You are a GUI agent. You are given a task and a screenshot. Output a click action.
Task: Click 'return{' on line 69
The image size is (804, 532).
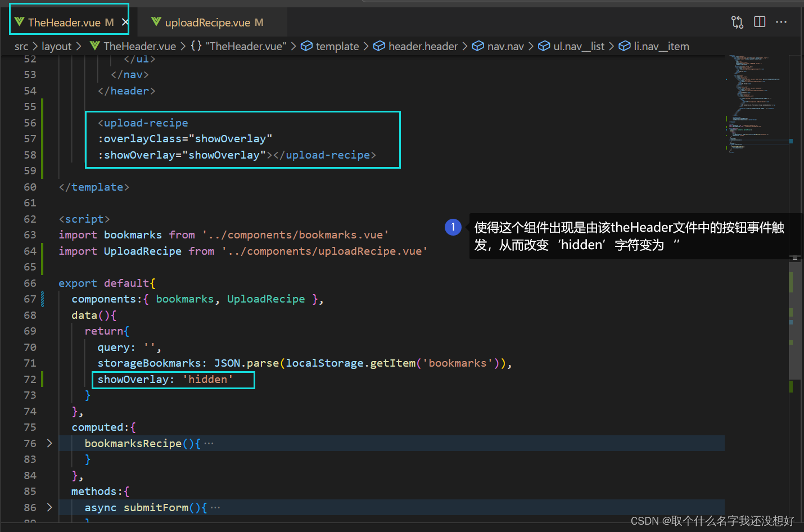tap(107, 331)
